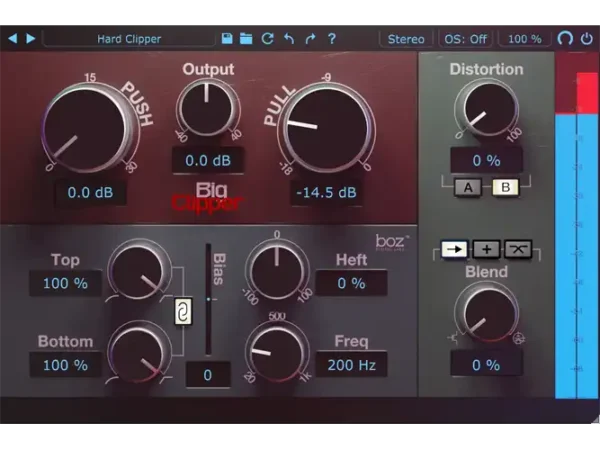
Task: Open the Hard Clipper preset menu
Action: (x=129, y=39)
